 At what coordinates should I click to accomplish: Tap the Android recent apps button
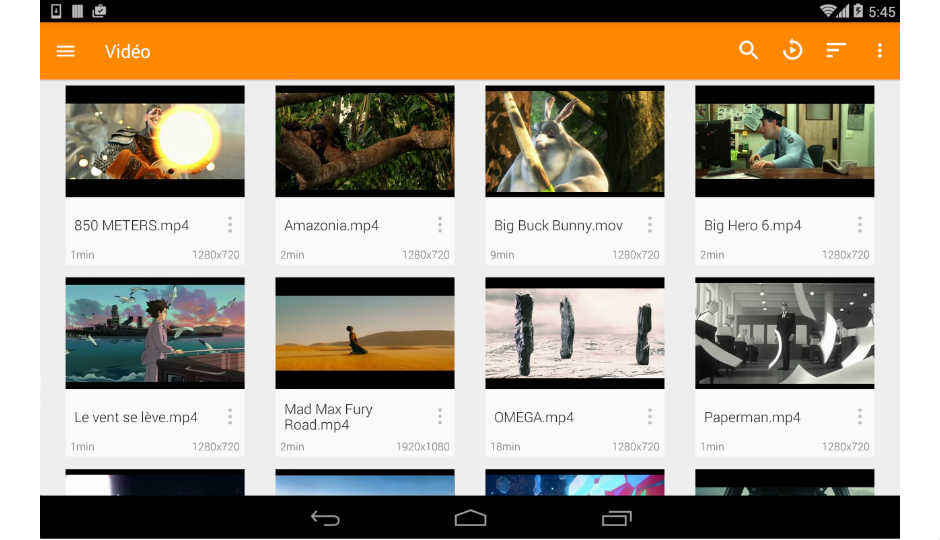click(617, 518)
